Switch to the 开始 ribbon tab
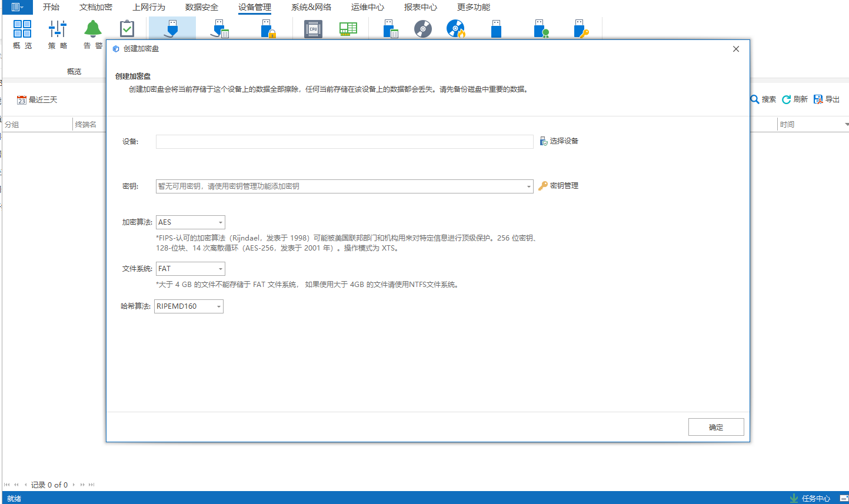 coord(51,7)
